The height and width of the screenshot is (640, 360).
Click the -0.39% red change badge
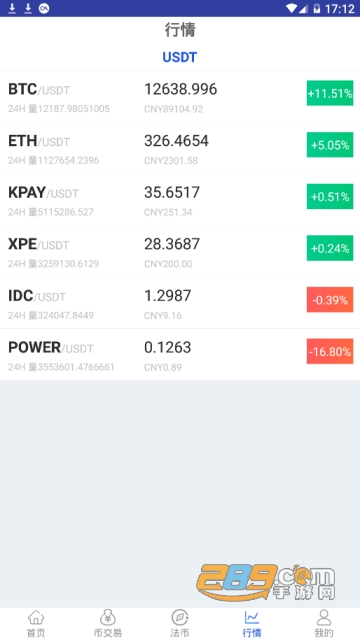(330, 300)
